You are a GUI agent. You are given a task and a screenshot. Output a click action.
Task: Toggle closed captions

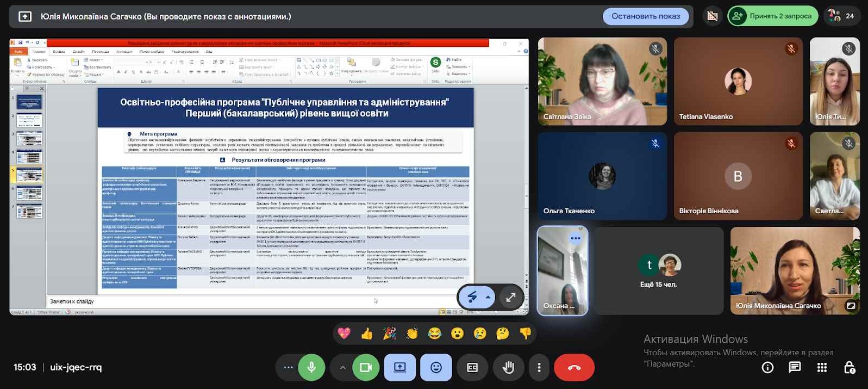(x=472, y=368)
